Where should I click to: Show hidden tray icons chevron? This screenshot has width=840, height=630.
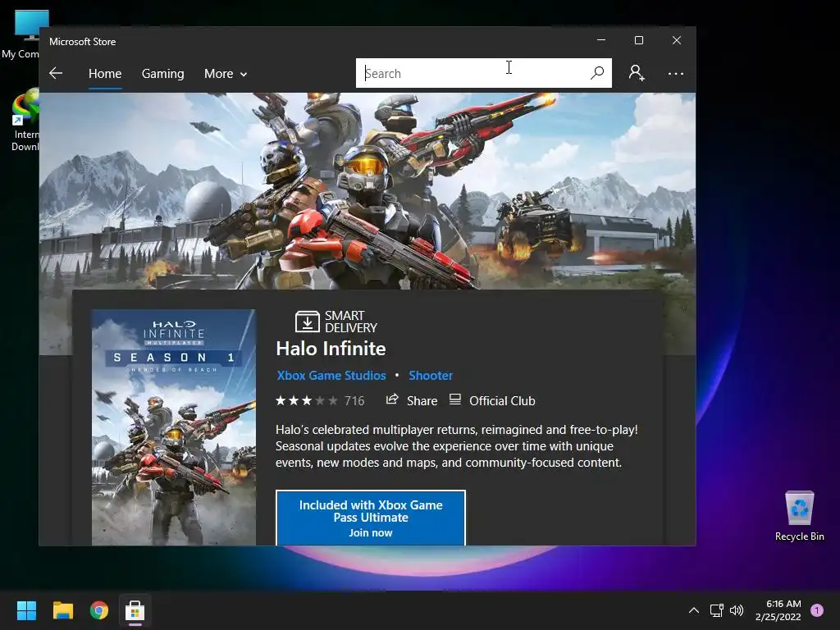tap(694, 610)
